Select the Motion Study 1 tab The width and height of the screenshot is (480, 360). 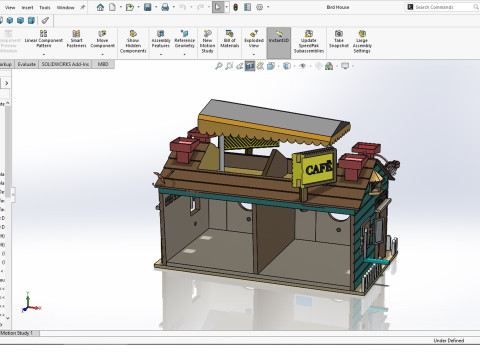point(19,333)
